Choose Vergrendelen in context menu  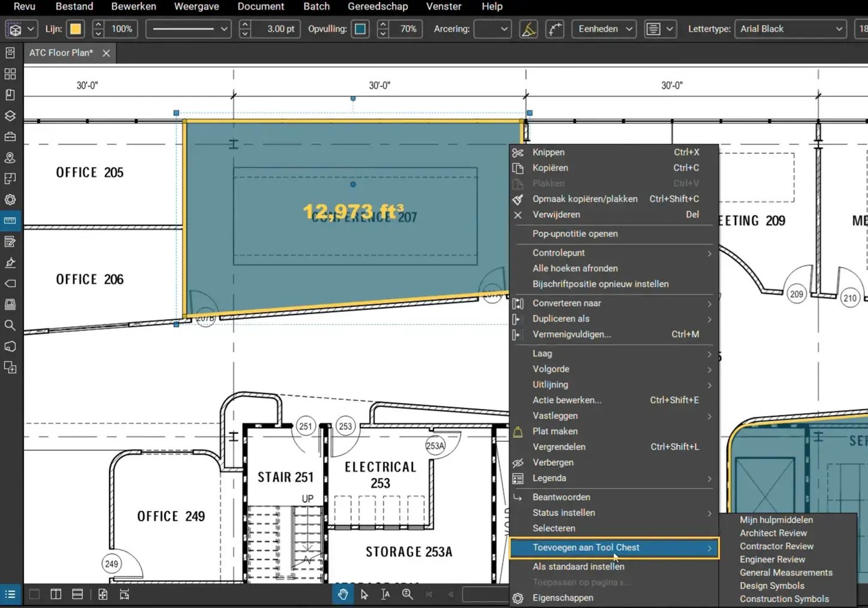[x=614, y=447]
